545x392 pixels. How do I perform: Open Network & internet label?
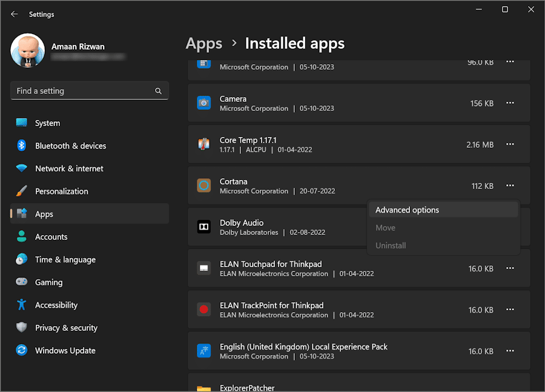(69, 168)
